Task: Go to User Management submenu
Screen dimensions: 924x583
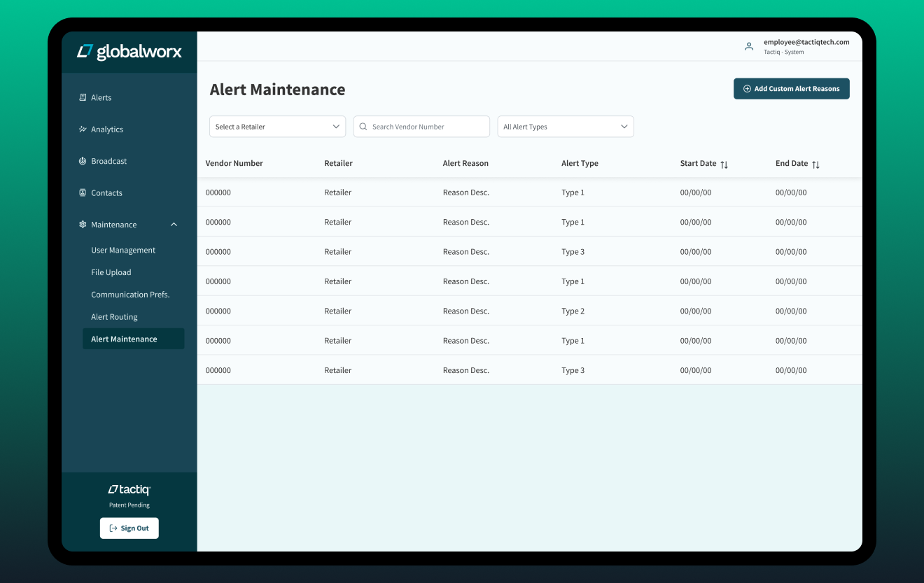Action: pos(123,250)
